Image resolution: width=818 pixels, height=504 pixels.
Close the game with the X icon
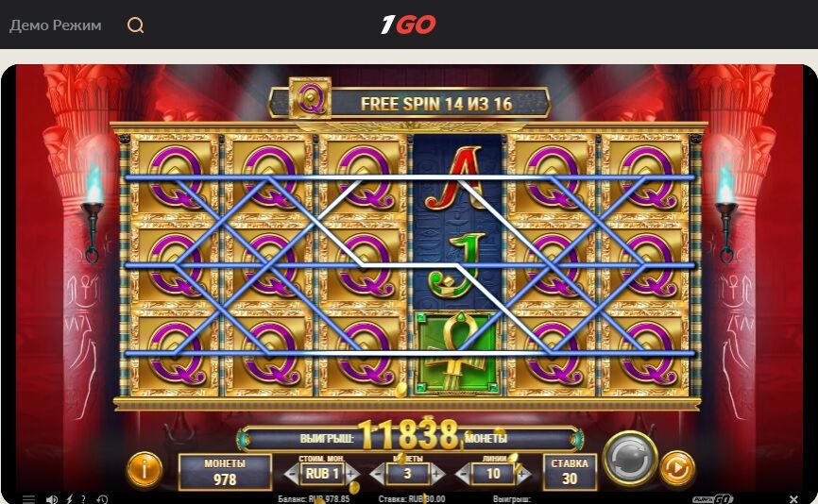click(793, 499)
